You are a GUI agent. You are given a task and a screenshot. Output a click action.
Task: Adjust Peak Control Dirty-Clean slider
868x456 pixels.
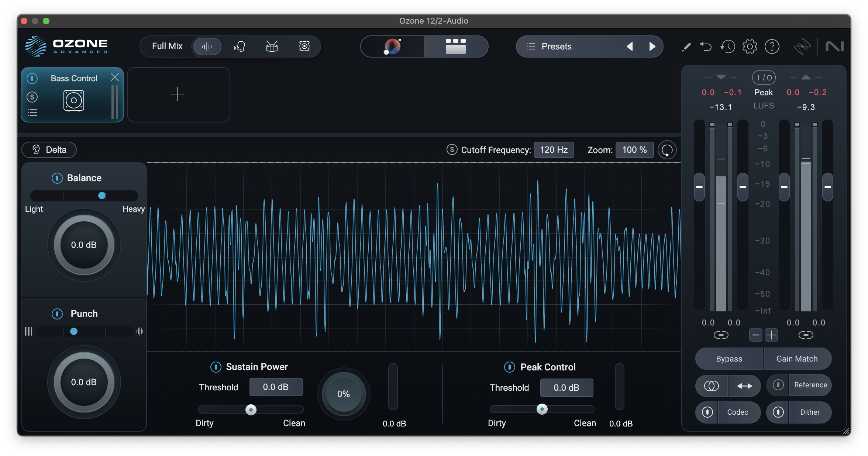(542, 409)
